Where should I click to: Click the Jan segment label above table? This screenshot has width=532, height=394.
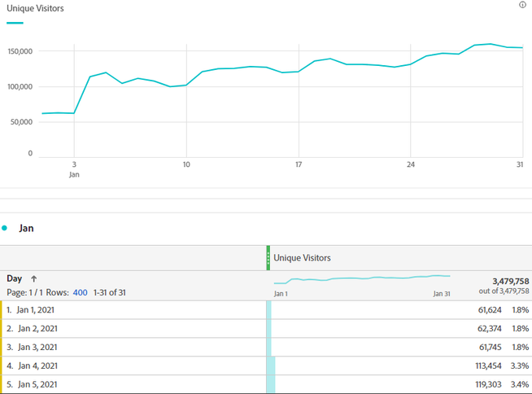pyautogui.click(x=26, y=229)
